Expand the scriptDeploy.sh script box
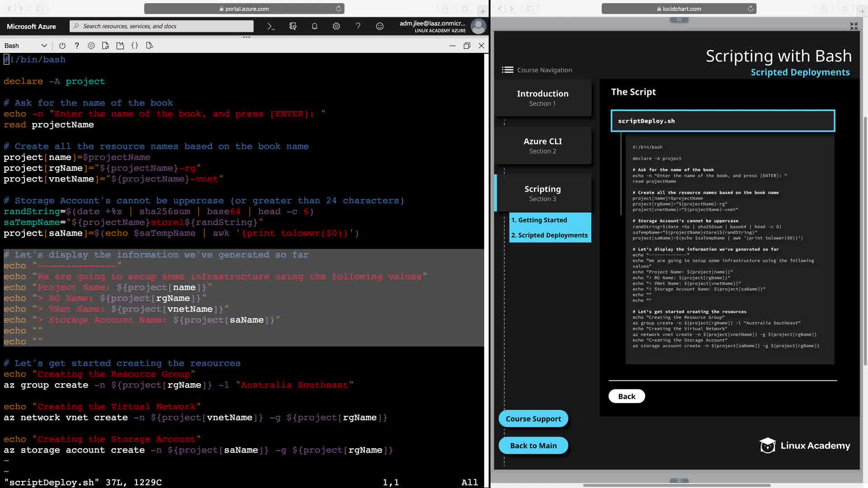 pyautogui.click(x=722, y=121)
